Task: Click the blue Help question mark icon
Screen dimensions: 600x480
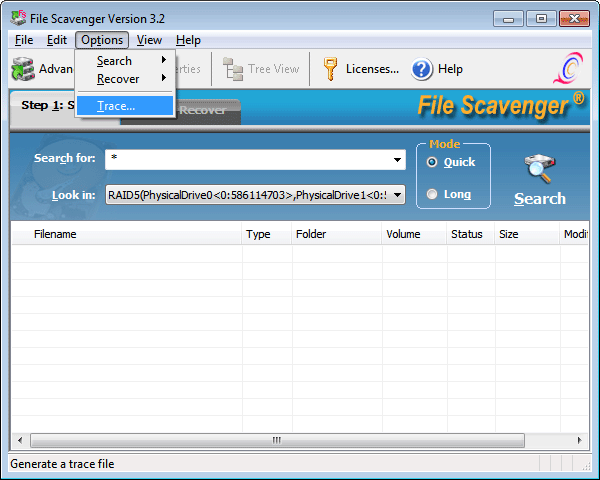Action: (422, 69)
